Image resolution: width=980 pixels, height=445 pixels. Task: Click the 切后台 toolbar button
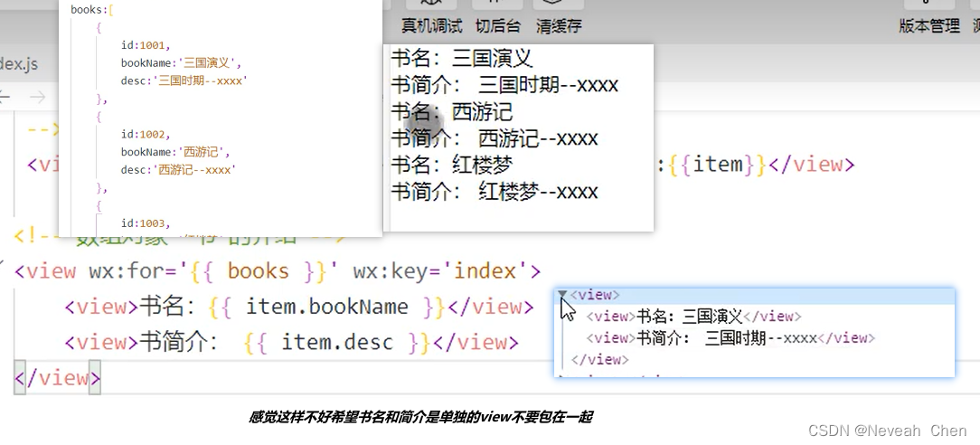coord(498,25)
